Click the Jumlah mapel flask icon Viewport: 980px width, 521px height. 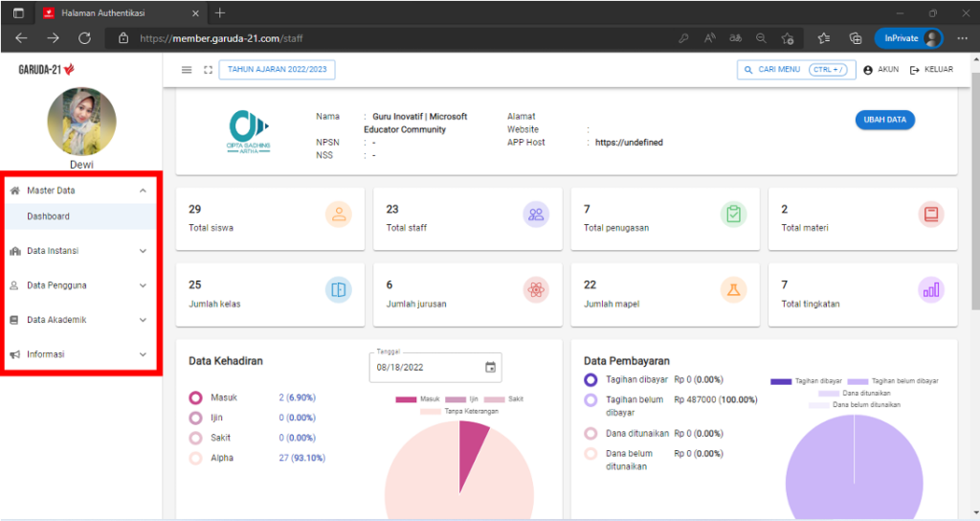(x=733, y=289)
